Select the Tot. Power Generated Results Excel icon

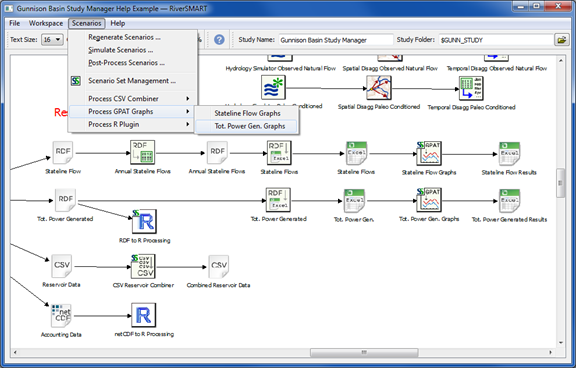[509, 201]
